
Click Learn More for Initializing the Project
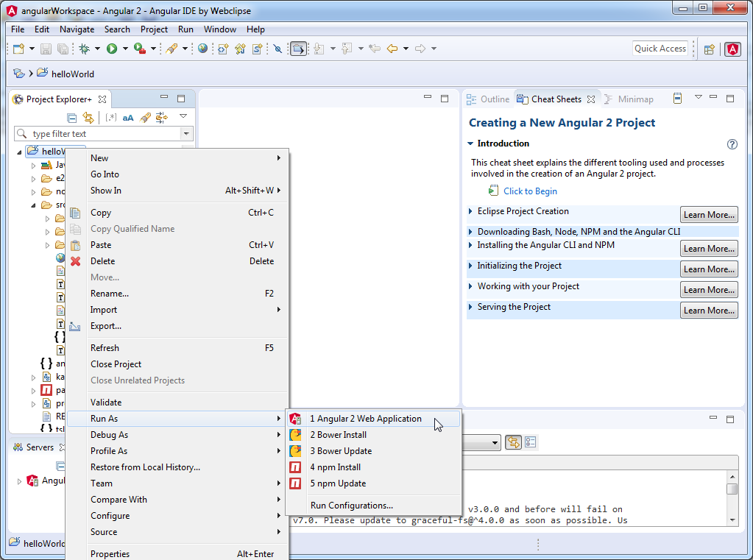(x=709, y=269)
